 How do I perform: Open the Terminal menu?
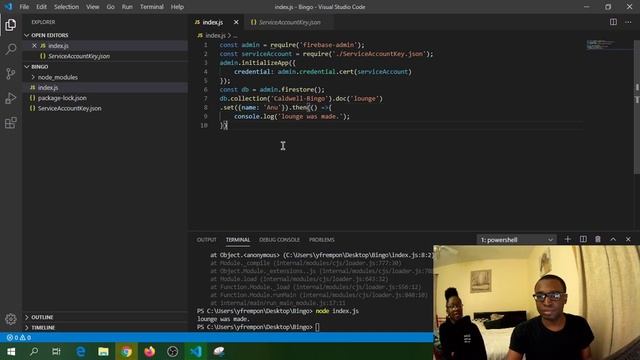(x=151, y=7)
